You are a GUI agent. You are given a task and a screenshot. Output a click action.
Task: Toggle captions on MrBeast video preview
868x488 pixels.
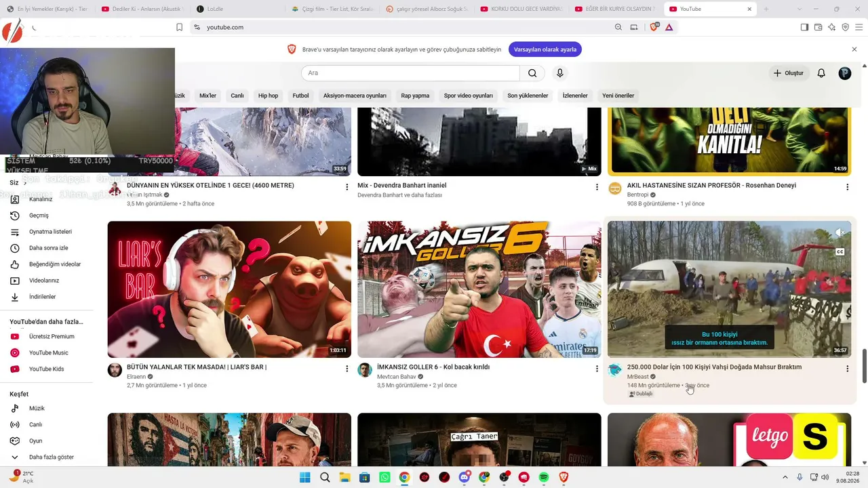[840, 251]
